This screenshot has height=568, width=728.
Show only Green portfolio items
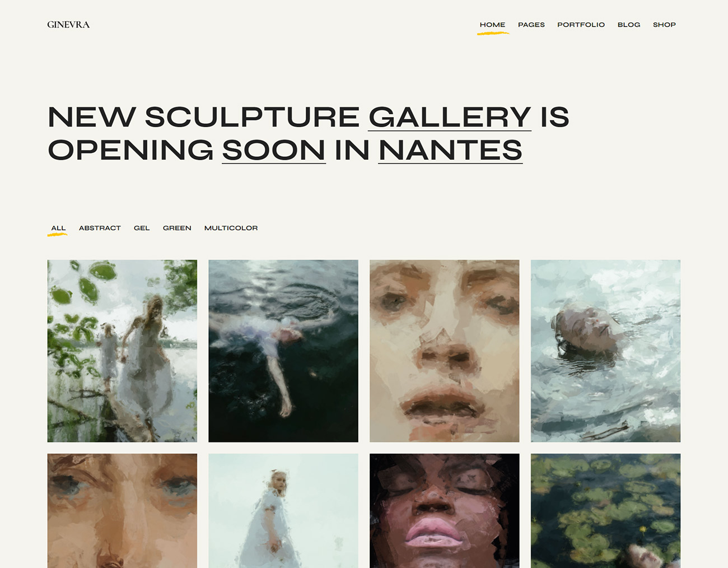(177, 228)
